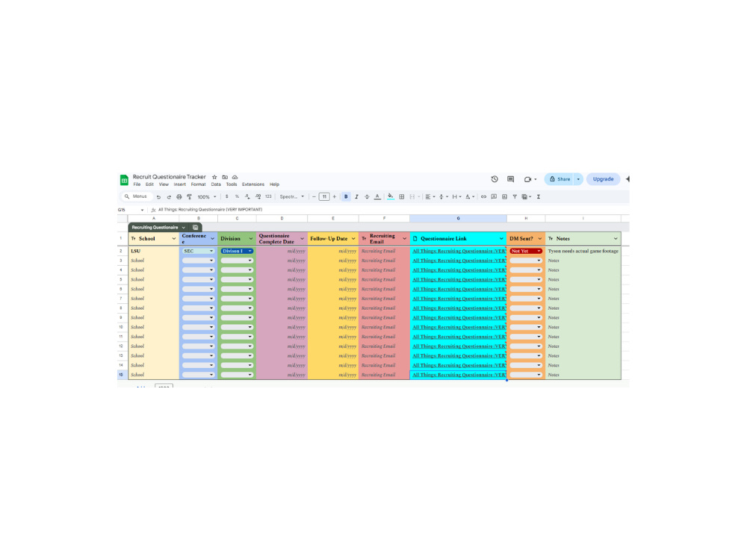Decrease decimal places
Screen dimensions: 747x560
[247, 196]
